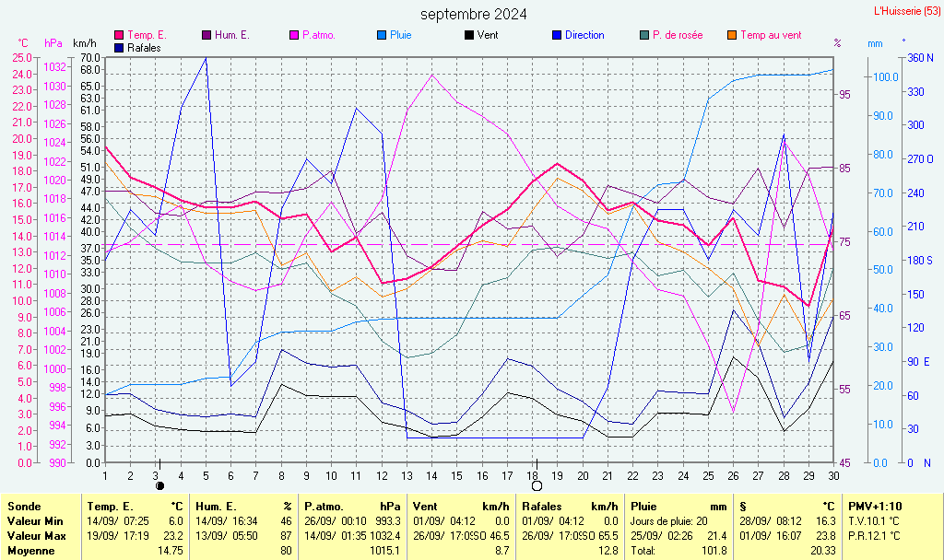Click the dark blue Rafales legend swatch
This screenshot has height=560, width=944.
click(x=119, y=48)
